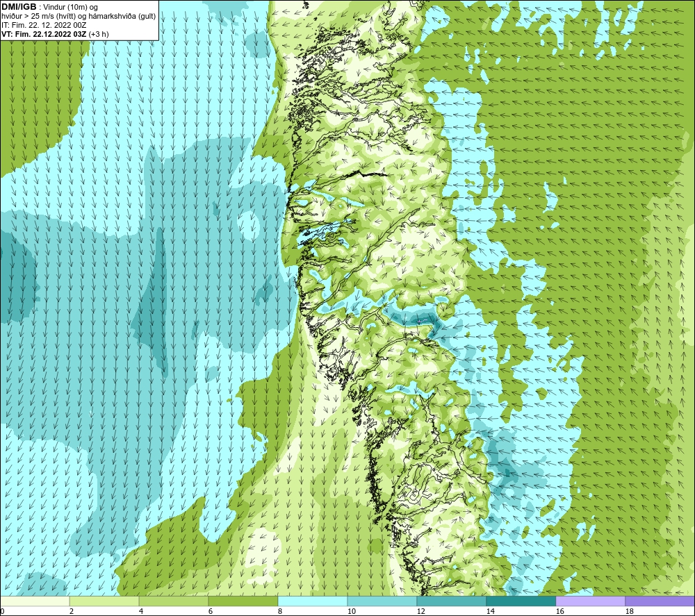Click the legend scale label '4'
This screenshot has height=616, width=695.
141,612
